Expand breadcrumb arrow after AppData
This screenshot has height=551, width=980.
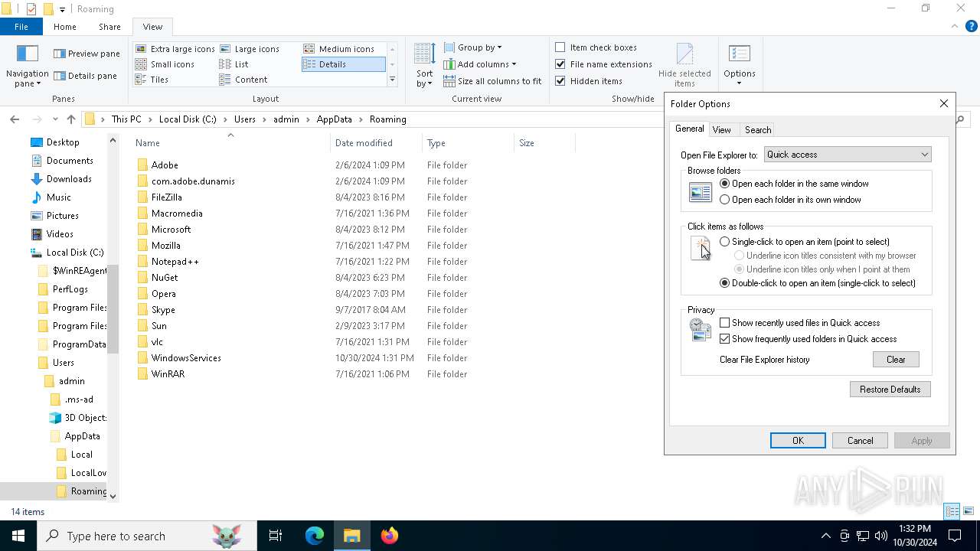point(361,119)
